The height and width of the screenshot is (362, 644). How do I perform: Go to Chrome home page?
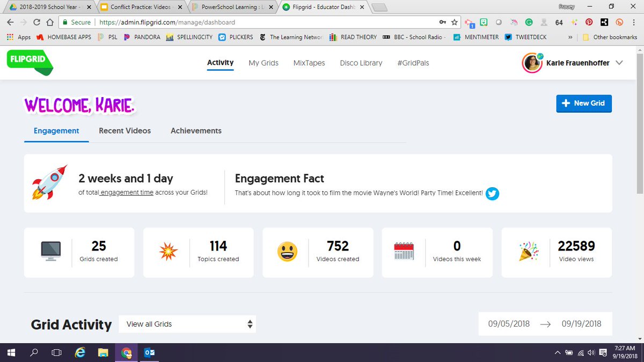(49, 23)
